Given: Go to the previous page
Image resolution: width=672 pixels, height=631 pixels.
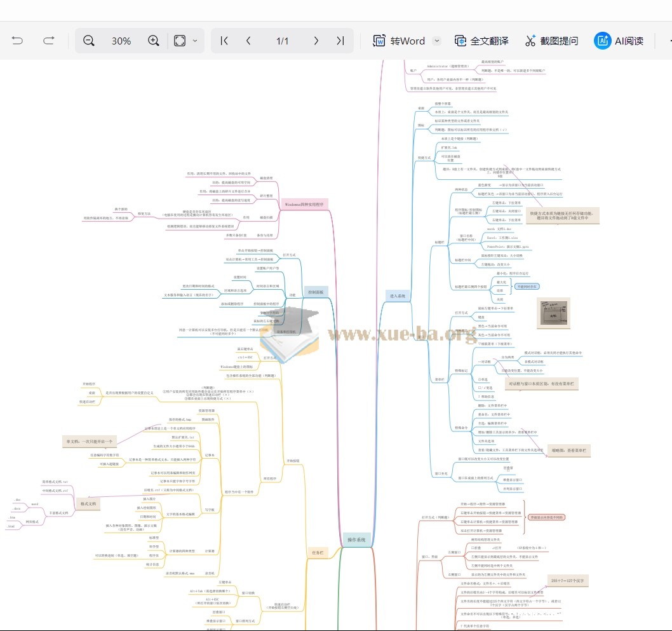Looking at the screenshot, I should 248,41.
